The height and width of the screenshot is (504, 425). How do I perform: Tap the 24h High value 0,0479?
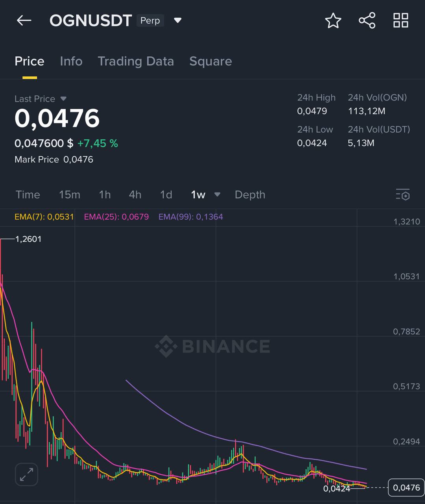pyautogui.click(x=312, y=111)
